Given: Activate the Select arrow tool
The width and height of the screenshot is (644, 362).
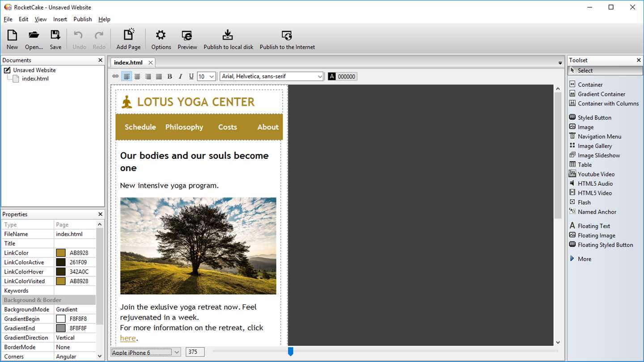Looking at the screenshot, I should 605,70.
